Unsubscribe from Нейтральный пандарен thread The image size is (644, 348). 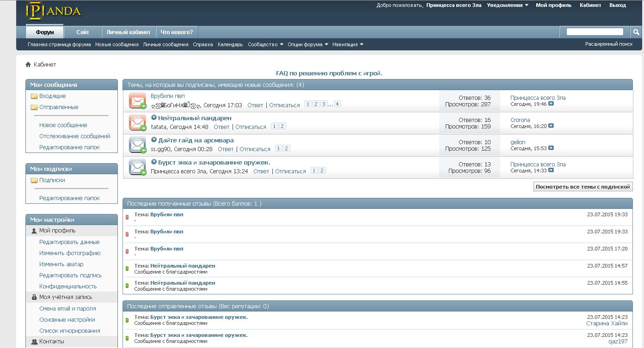pos(251,127)
